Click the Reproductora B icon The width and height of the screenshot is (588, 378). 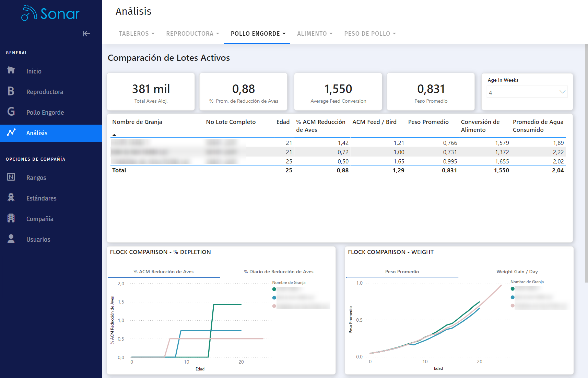[11, 91]
